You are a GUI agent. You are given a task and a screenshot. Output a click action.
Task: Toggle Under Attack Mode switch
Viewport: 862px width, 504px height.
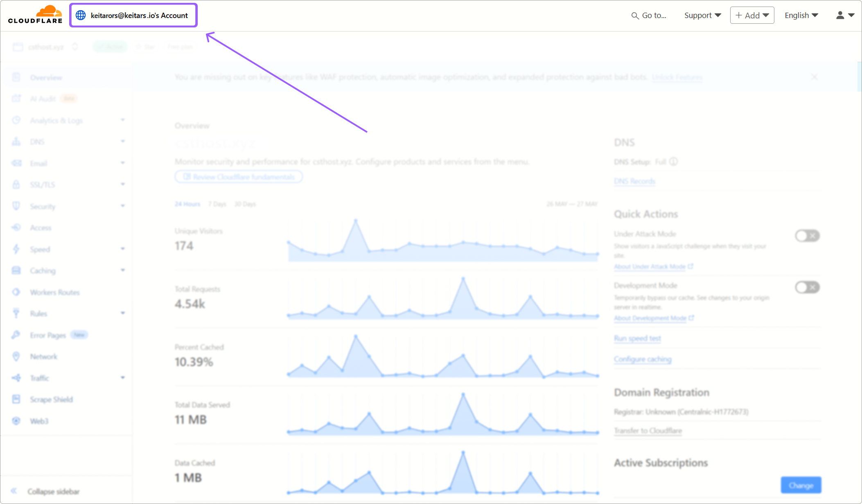click(807, 236)
